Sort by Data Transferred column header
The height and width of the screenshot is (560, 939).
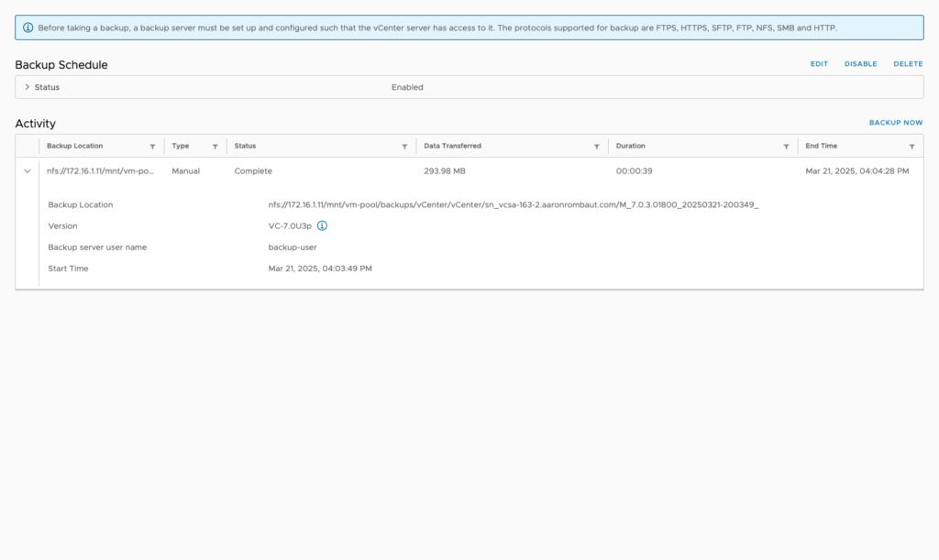[452, 146]
